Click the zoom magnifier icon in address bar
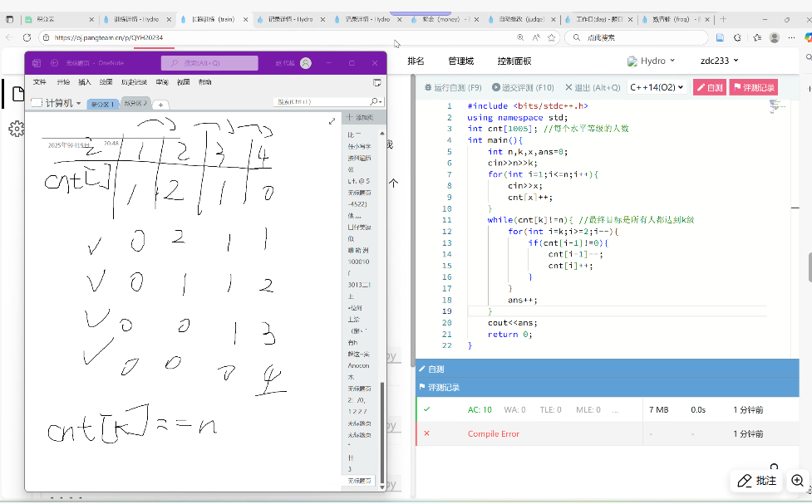 521,37
